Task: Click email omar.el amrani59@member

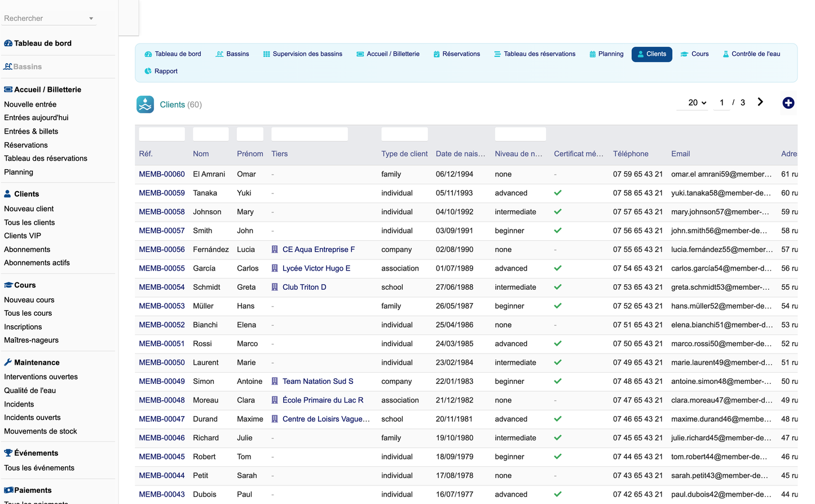Action: (x=721, y=174)
